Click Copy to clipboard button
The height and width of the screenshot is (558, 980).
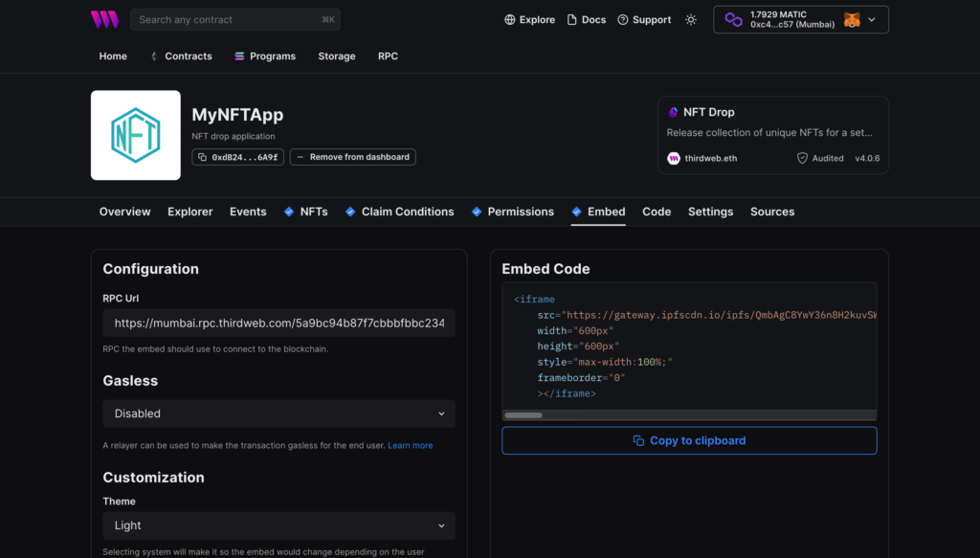pos(689,440)
